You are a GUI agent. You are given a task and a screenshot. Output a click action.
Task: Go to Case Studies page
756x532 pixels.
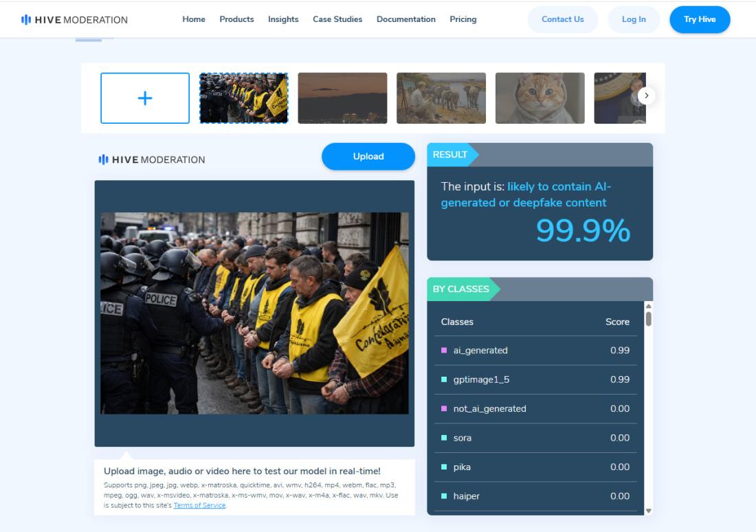(337, 19)
